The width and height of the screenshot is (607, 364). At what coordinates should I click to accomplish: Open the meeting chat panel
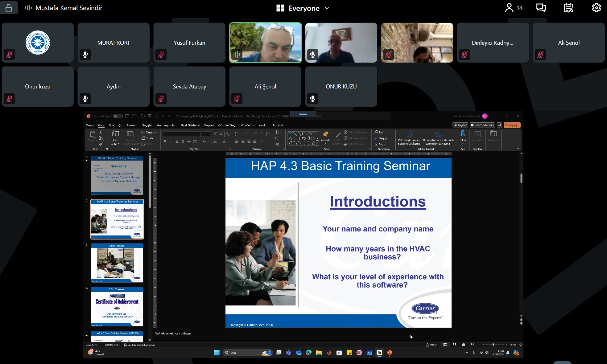click(541, 8)
